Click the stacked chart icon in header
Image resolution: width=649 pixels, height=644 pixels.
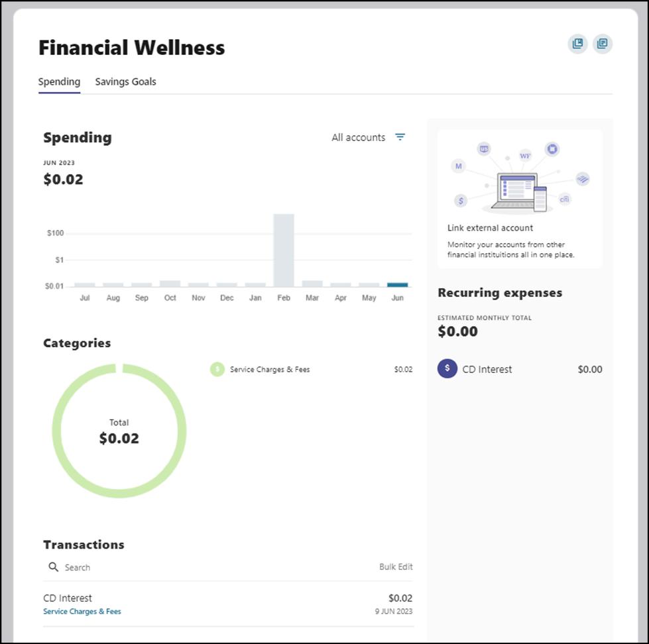(x=577, y=44)
